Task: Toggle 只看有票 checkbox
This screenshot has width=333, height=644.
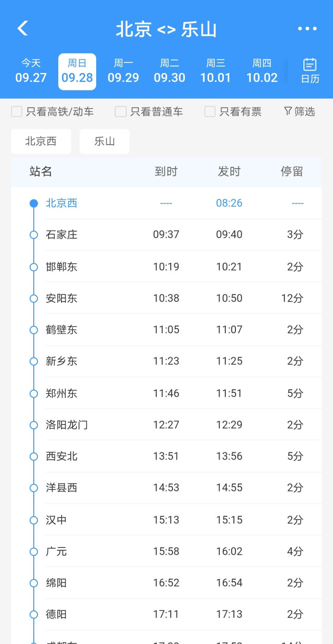Action: [210, 111]
